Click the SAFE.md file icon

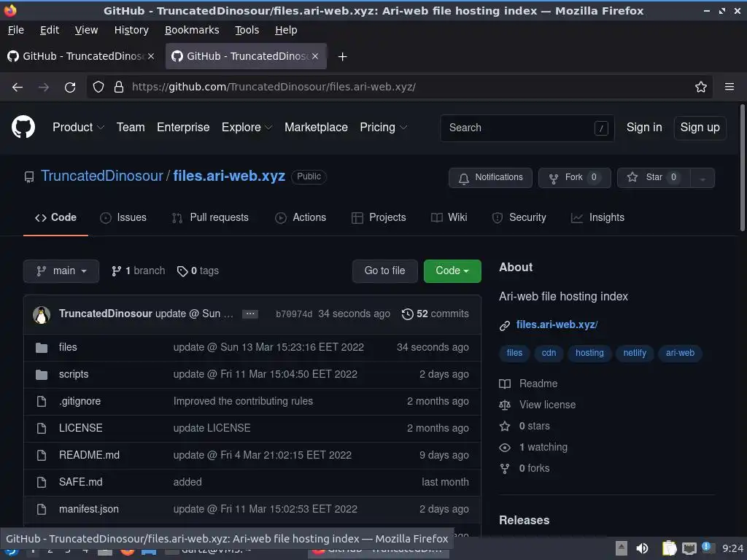42,483
